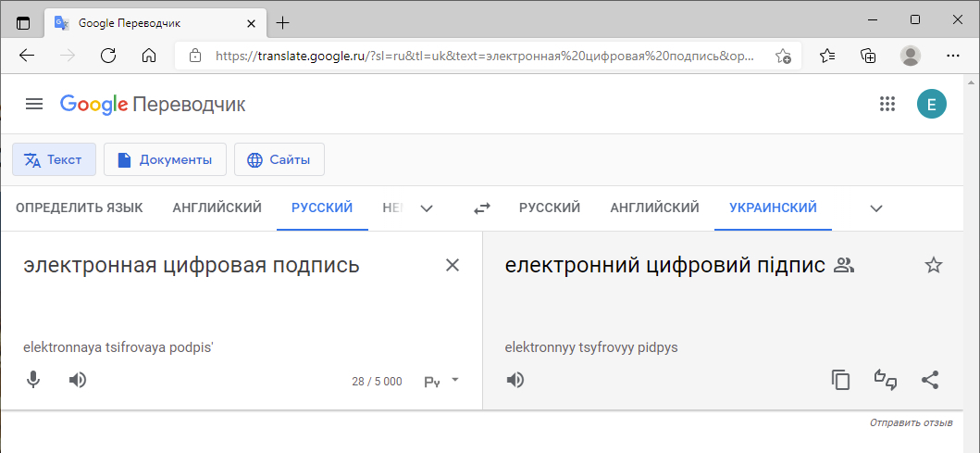Screen dimensions: 980x453
Task: Rate this translation with thumbs icon
Action: [886, 380]
